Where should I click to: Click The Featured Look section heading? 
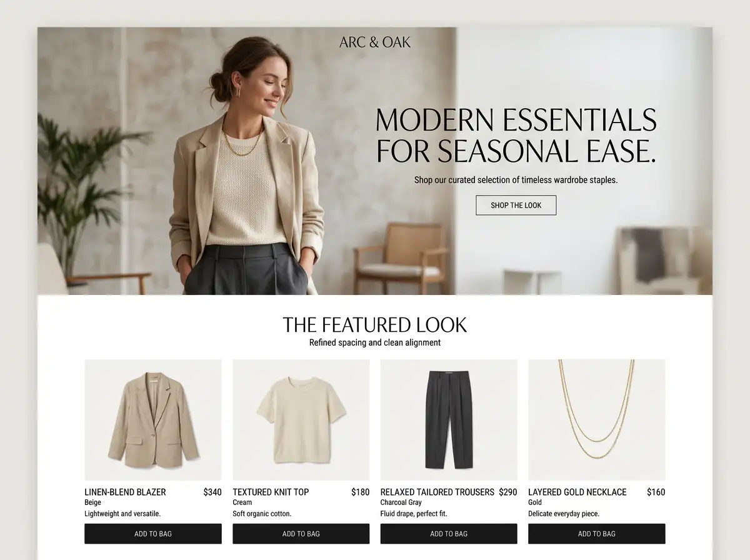pos(375,325)
